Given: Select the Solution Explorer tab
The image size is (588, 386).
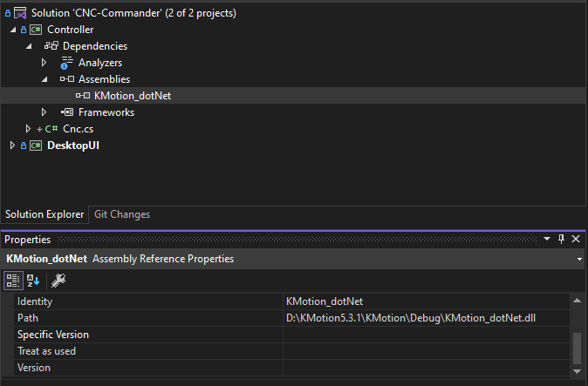Looking at the screenshot, I should pos(44,214).
